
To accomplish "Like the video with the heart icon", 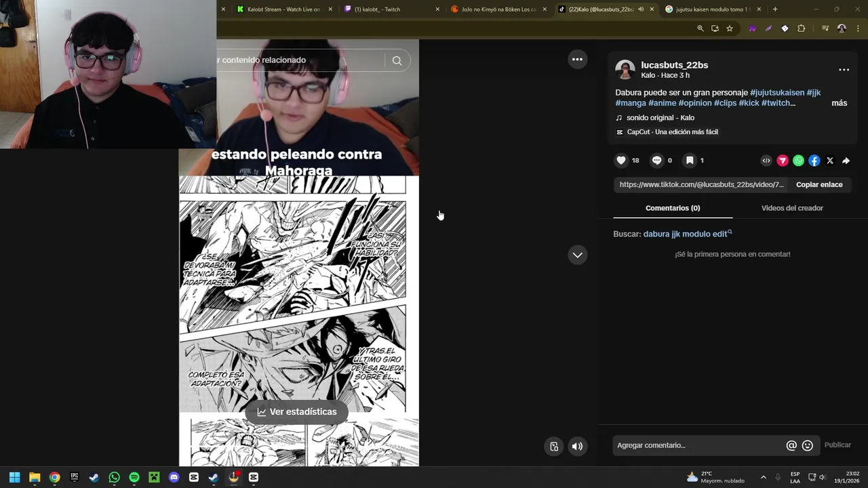I will click(621, 161).
